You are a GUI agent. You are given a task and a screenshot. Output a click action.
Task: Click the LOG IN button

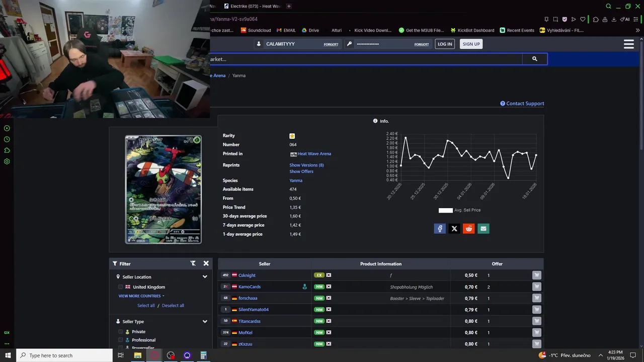click(x=445, y=44)
